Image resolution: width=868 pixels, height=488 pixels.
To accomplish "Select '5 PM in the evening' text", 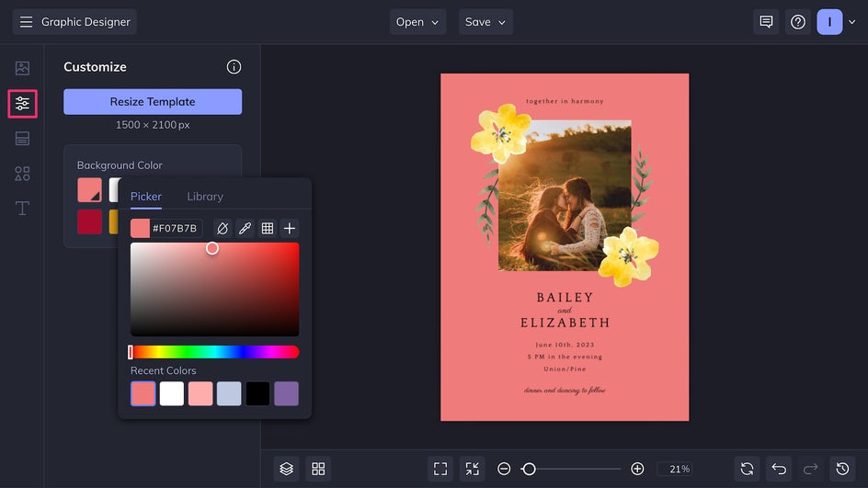I will (x=565, y=357).
